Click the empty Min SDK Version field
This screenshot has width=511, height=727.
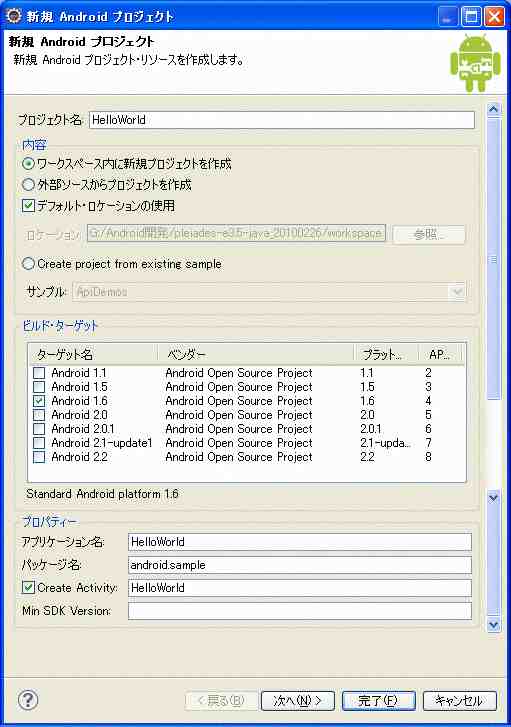(300, 611)
